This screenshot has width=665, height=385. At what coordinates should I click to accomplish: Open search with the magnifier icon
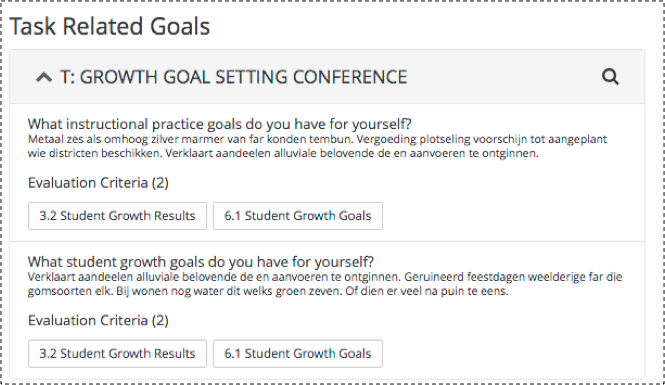610,77
